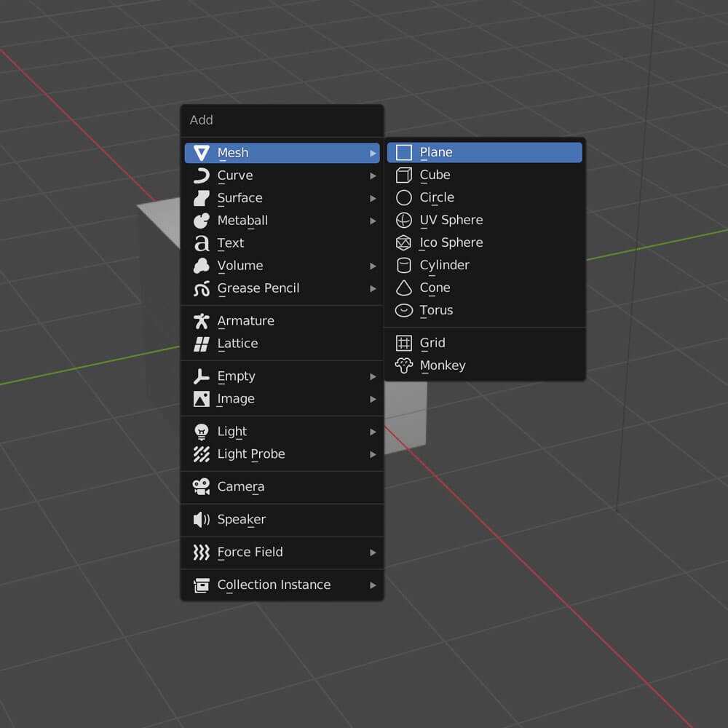Select the Ico Sphere icon

click(x=403, y=242)
